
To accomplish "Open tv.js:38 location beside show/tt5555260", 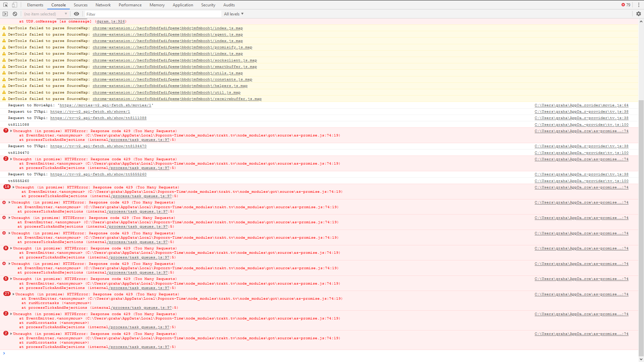I will coord(582,174).
